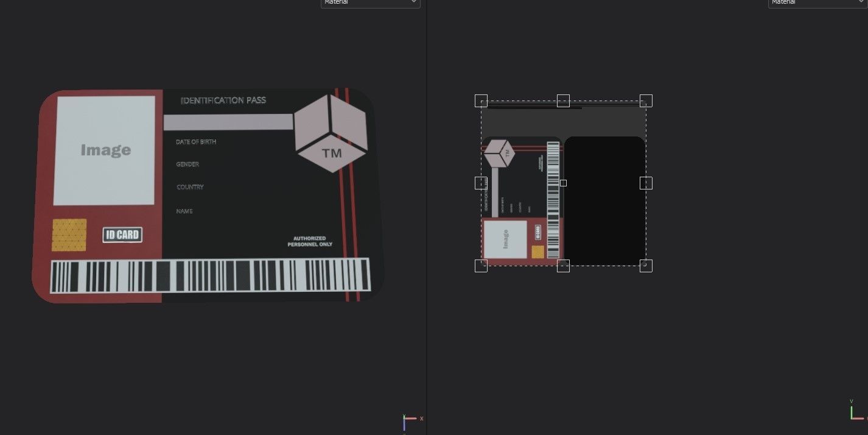Click the 'NAME' text on the 3D card

tap(184, 211)
